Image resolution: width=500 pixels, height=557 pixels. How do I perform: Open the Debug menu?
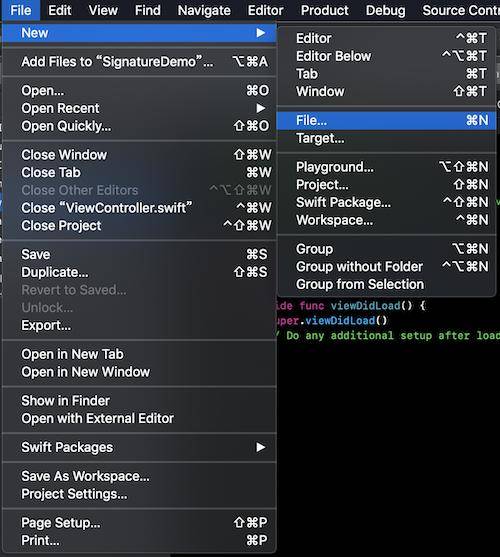pyautogui.click(x=386, y=10)
